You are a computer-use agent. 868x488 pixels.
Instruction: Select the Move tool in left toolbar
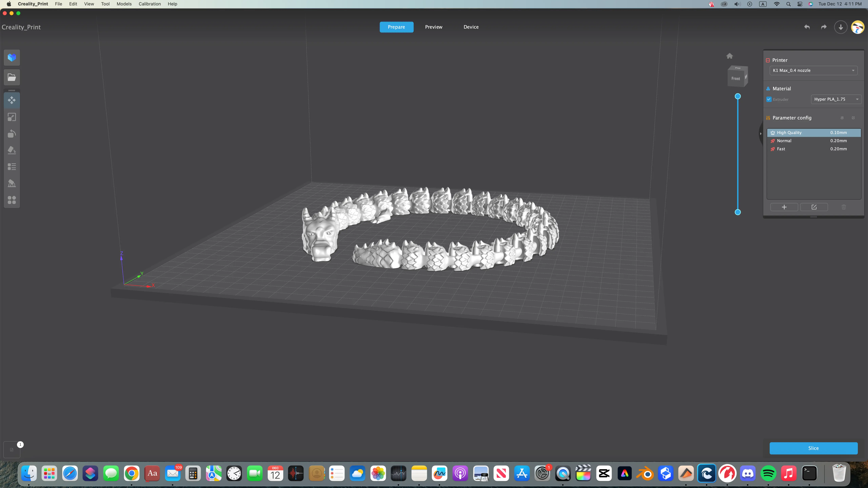(x=12, y=100)
